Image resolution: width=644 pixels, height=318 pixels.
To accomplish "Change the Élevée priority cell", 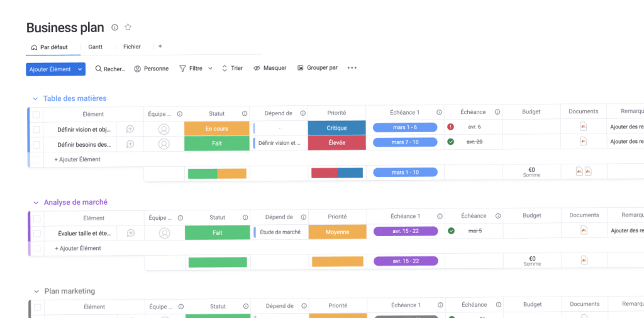I will 337,143.
